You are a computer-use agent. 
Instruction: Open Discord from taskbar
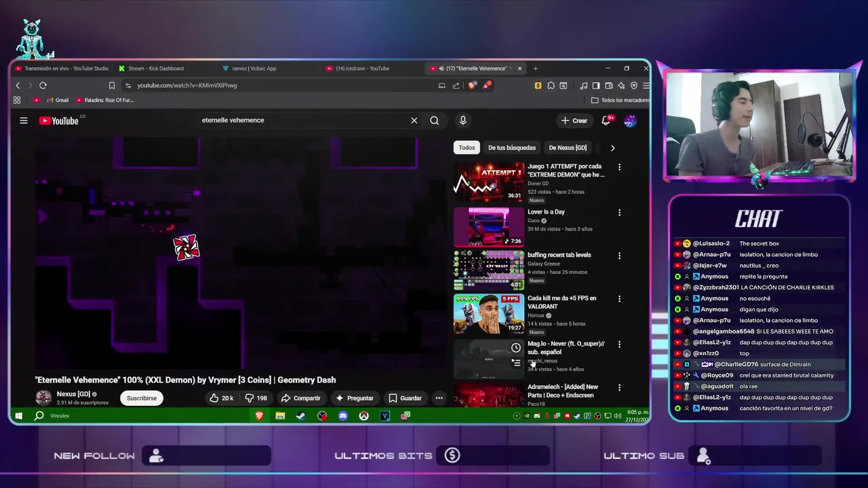tap(343, 415)
